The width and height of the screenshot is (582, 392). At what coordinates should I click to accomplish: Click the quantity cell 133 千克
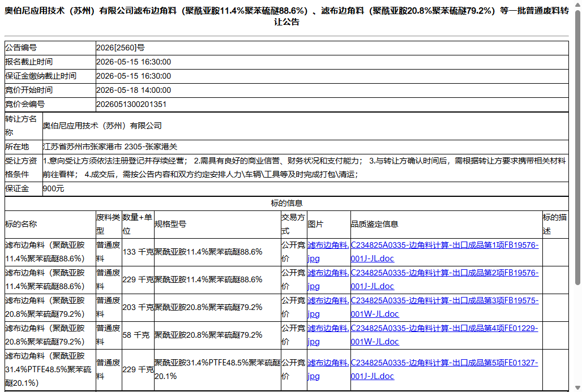[138, 252]
